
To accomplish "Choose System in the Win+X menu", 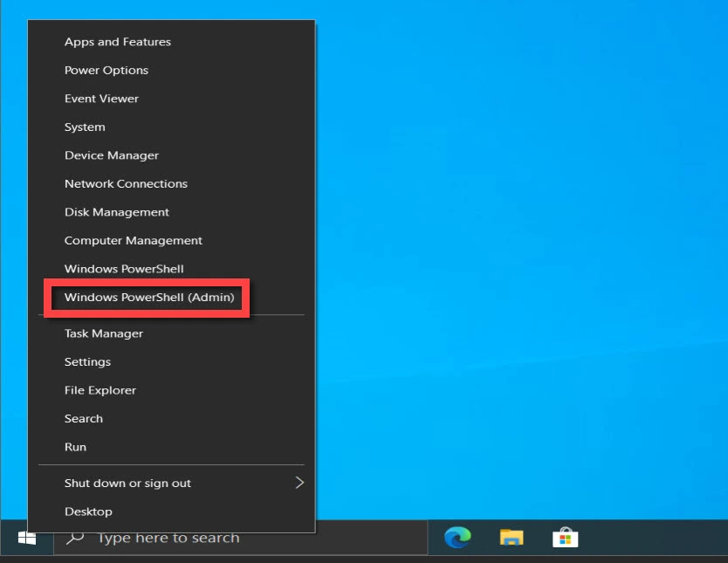I will pyautogui.click(x=171, y=127).
